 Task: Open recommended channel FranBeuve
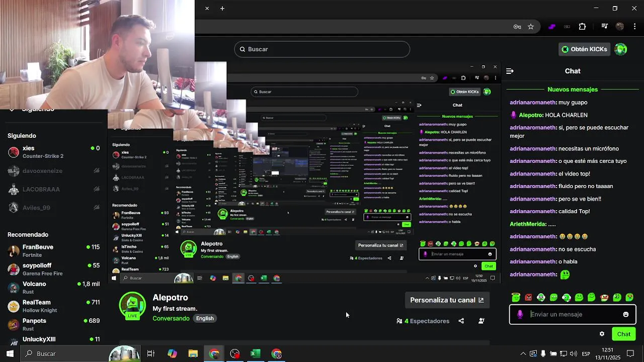coord(54,251)
